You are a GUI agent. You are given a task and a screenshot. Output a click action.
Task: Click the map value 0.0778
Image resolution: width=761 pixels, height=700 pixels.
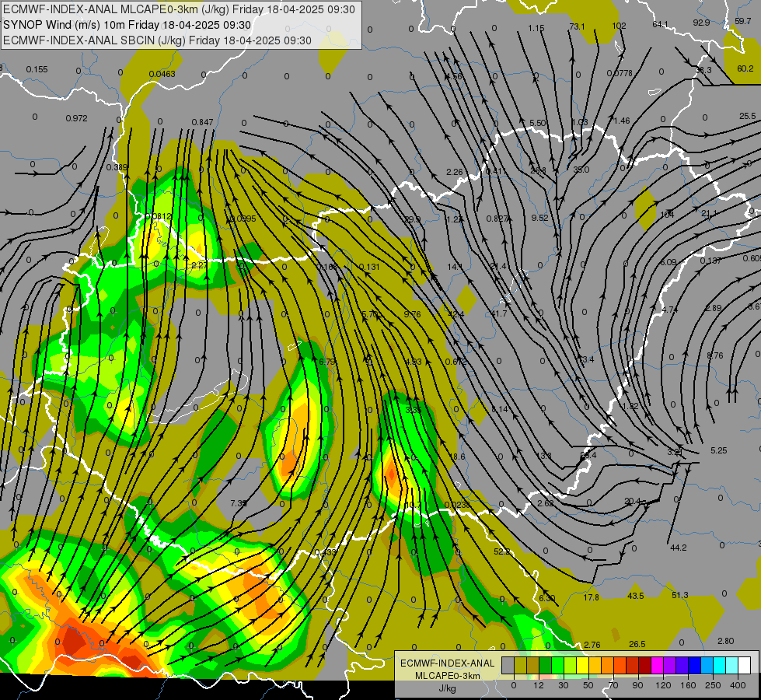click(x=620, y=73)
